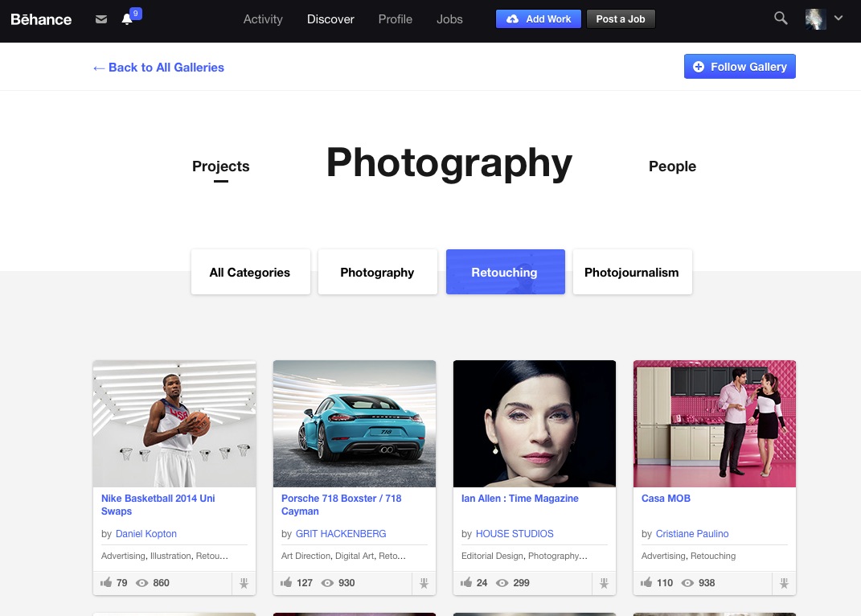The height and width of the screenshot is (616, 861).
Task: Go to Discover tab
Action: [x=330, y=19]
